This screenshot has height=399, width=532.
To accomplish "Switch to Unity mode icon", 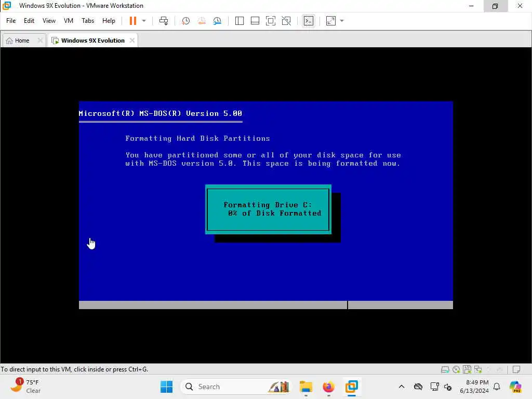I will 286,21.
